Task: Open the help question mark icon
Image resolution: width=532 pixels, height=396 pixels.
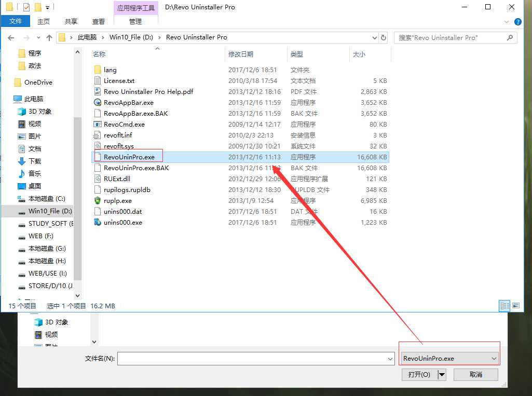Action: [x=518, y=22]
